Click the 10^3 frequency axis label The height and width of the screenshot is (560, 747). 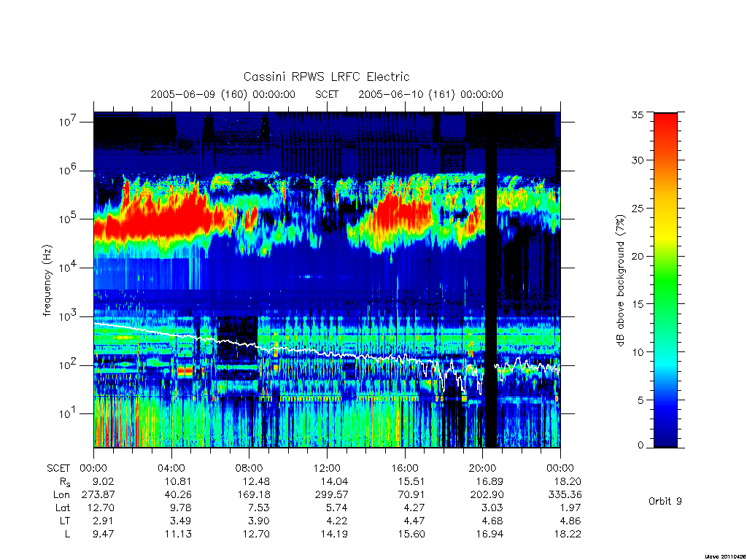click(x=69, y=316)
